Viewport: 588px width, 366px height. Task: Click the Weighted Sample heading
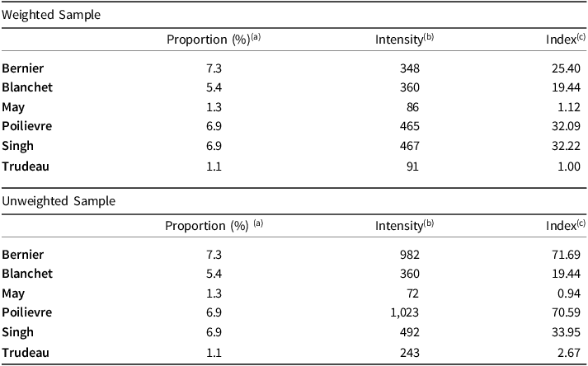(51, 15)
